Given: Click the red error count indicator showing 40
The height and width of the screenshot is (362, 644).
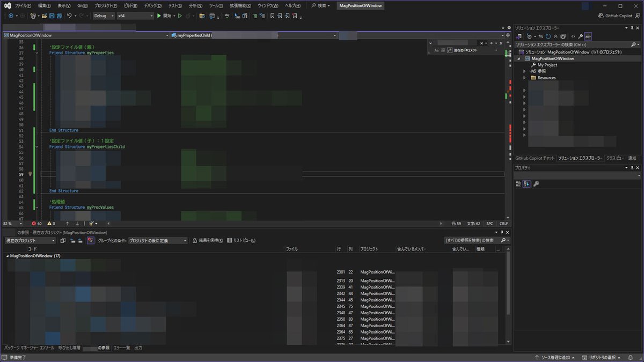Looking at the screenshot, I should (36, 224).
